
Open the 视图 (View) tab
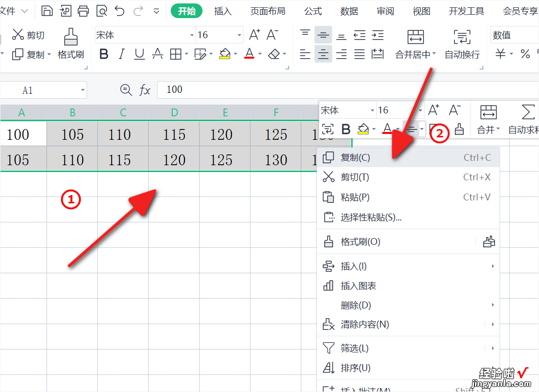coord(422,11)
